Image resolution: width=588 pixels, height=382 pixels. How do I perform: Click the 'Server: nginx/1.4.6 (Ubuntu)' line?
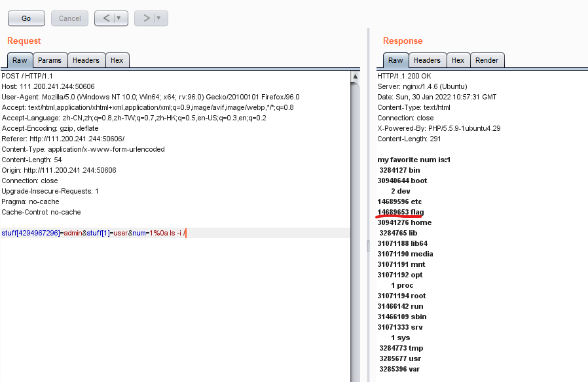(x=422, y=86)
